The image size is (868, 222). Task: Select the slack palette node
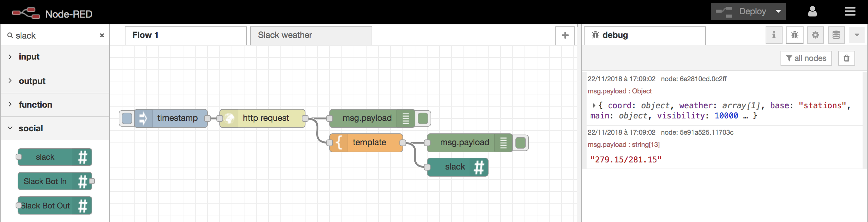[x=55, y=157]
